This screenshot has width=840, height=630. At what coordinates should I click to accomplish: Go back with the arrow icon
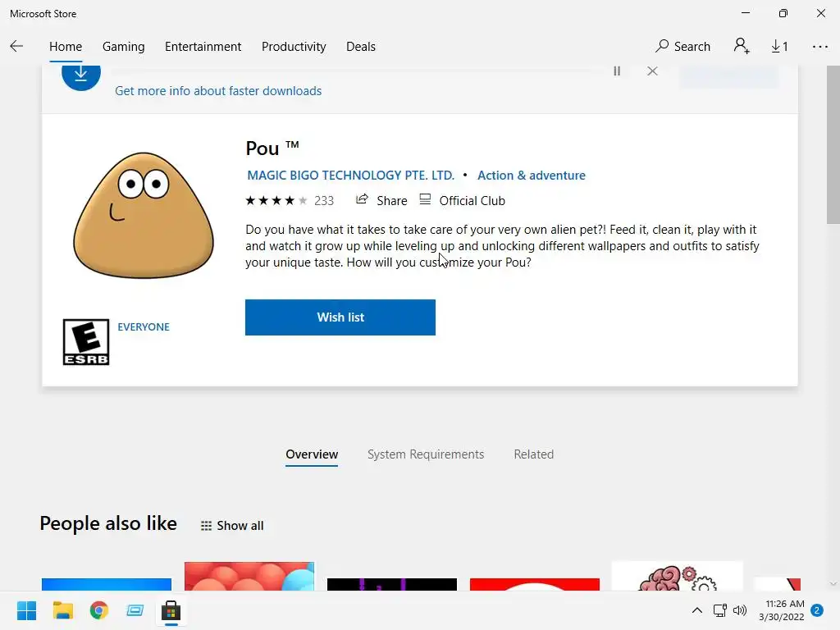pos(16,47)
